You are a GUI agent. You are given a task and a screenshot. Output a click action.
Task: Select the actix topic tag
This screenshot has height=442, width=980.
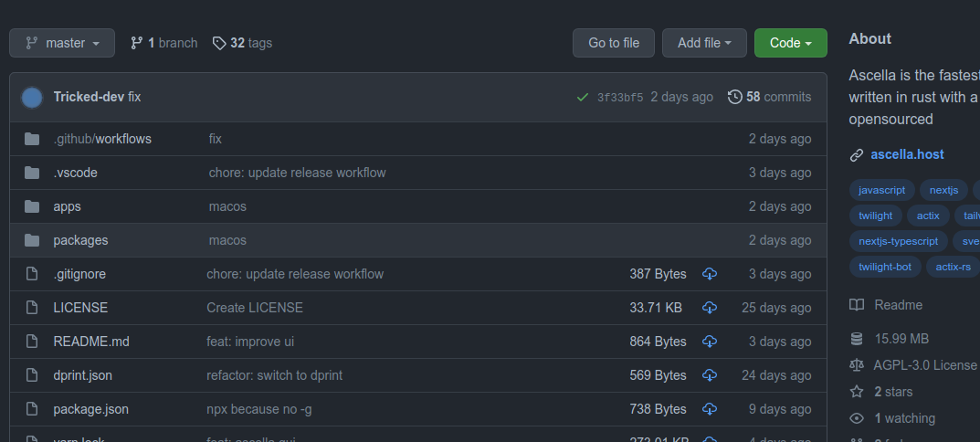tap(928, 216)
